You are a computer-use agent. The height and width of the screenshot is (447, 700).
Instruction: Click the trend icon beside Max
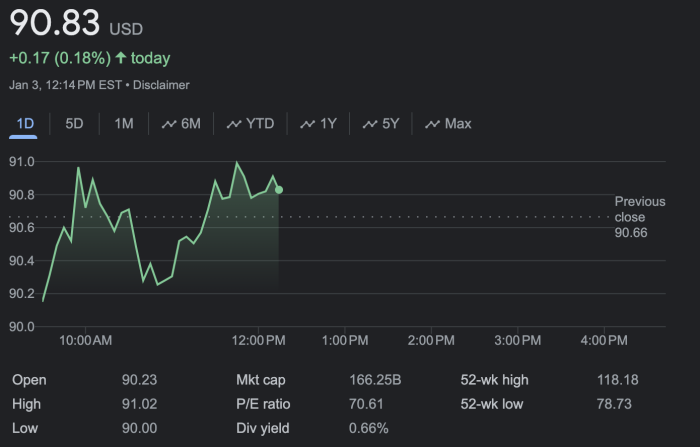click(432, 124)
